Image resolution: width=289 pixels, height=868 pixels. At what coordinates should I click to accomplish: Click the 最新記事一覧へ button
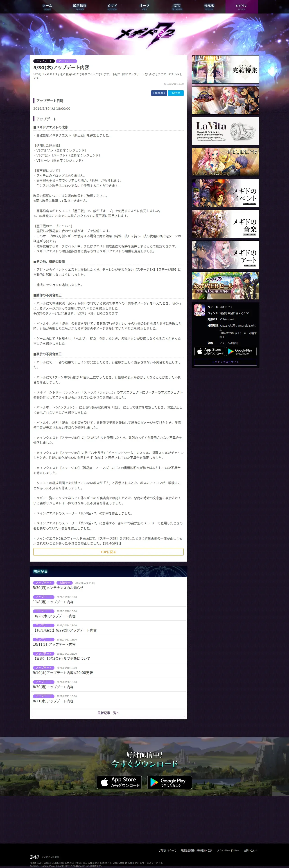click(x=108, y=713)
